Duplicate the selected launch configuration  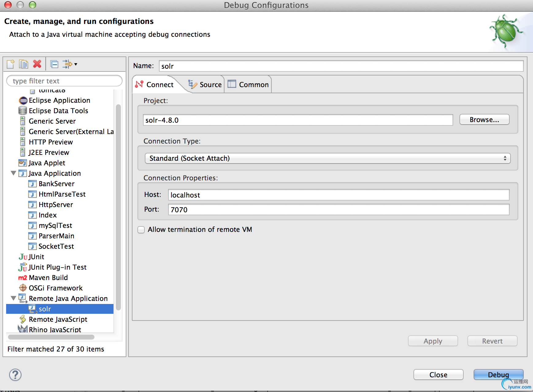click(24, 64)
